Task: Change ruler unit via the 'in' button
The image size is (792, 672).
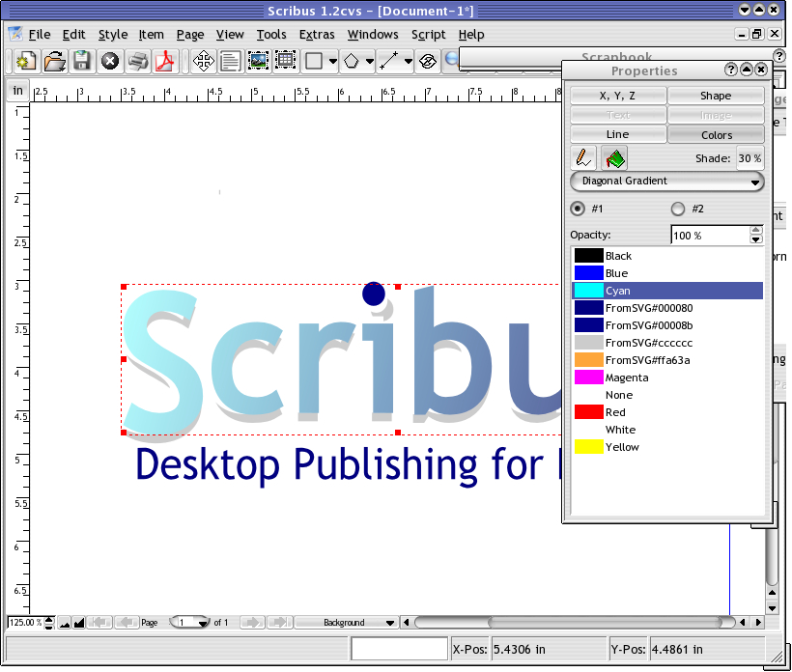Action: pos(18,91)
